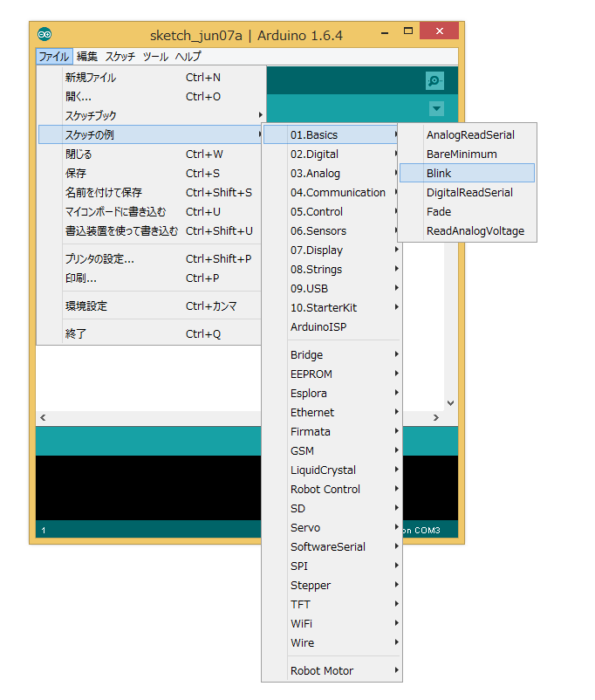Viewport: 595px width, 700px height.
Task: Click horizontal scrollbar left arrow
Action: click(x=43, y=418)
